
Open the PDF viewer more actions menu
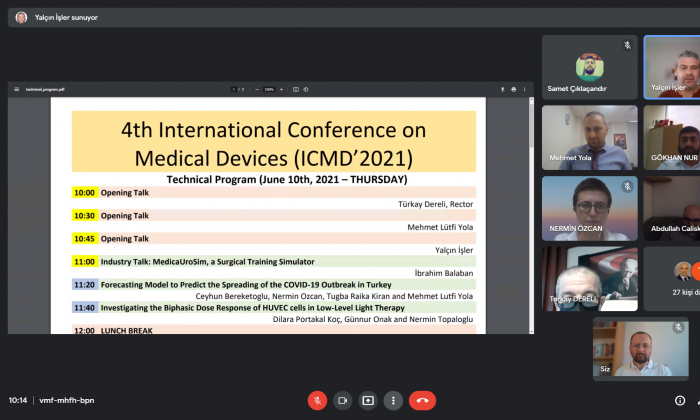(x=525, y=89)
